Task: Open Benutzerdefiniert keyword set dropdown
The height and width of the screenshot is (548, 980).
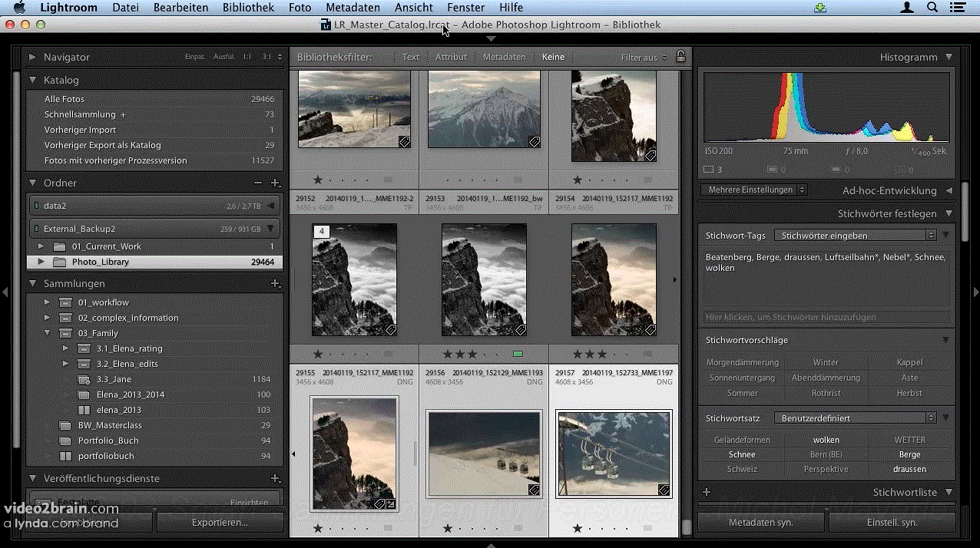Action: point(856,418)
